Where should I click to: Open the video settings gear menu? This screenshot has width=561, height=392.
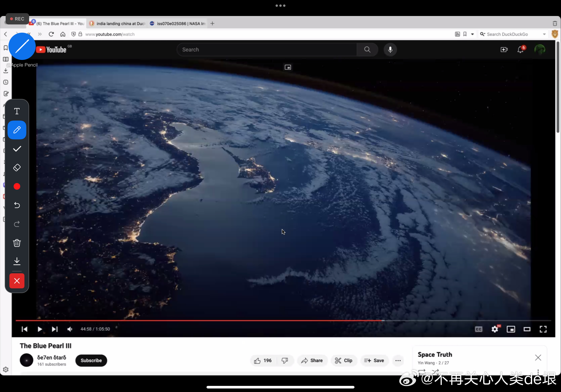(495, 329)
